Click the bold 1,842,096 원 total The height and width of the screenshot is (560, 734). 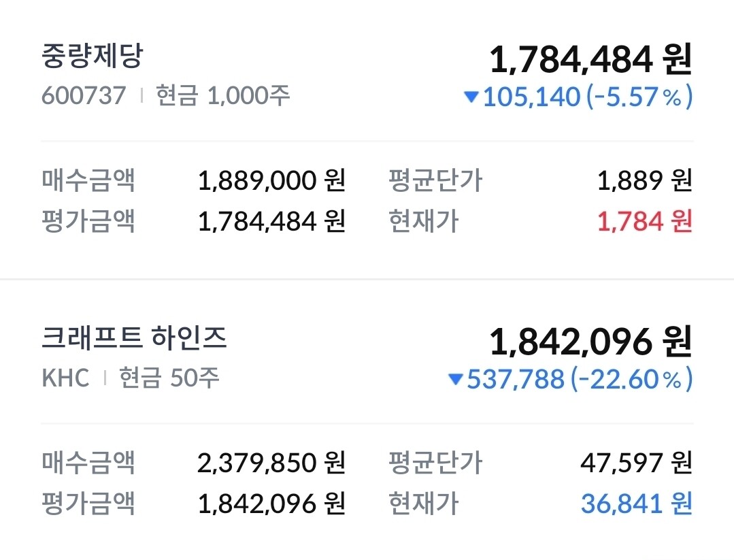(590, 342)
